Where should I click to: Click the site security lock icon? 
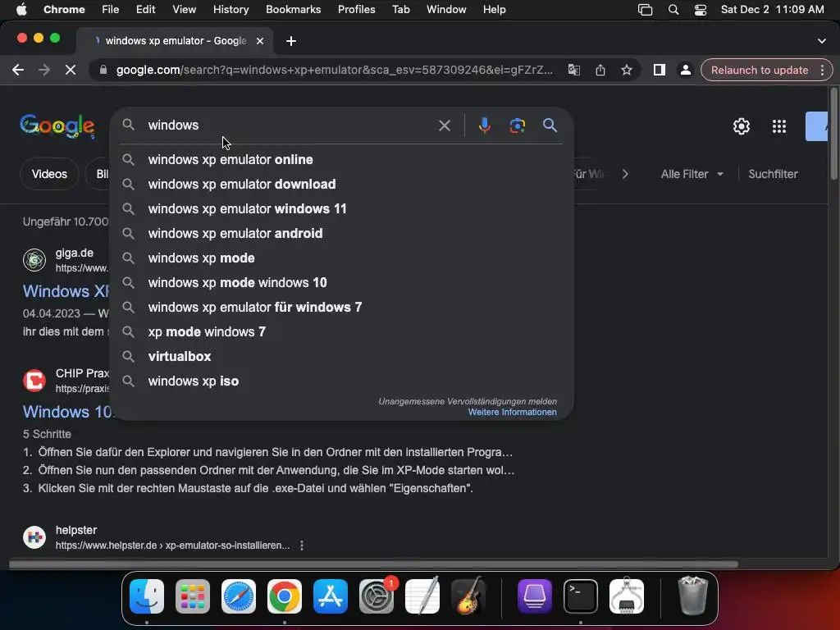(x=103, y=71)
